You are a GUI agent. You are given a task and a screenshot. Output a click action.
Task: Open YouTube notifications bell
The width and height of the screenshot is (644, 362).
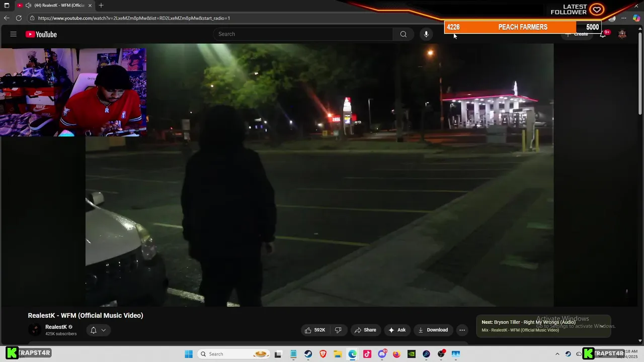603,34
